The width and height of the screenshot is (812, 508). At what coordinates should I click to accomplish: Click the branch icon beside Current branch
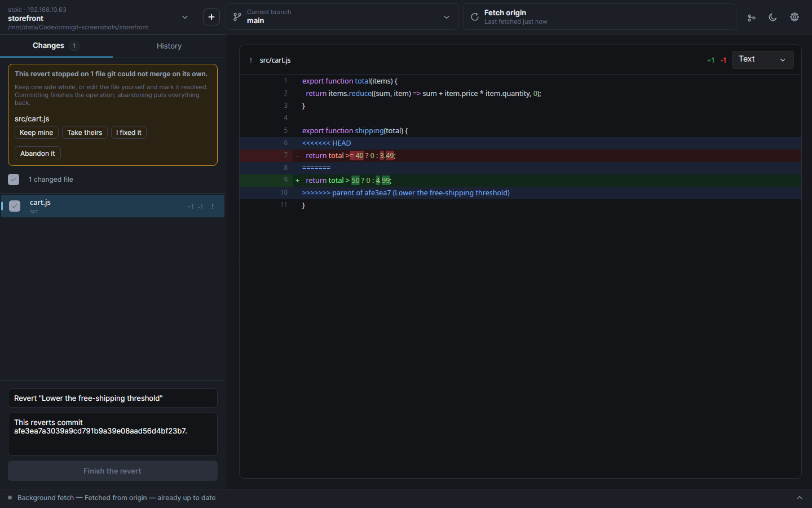237,17
